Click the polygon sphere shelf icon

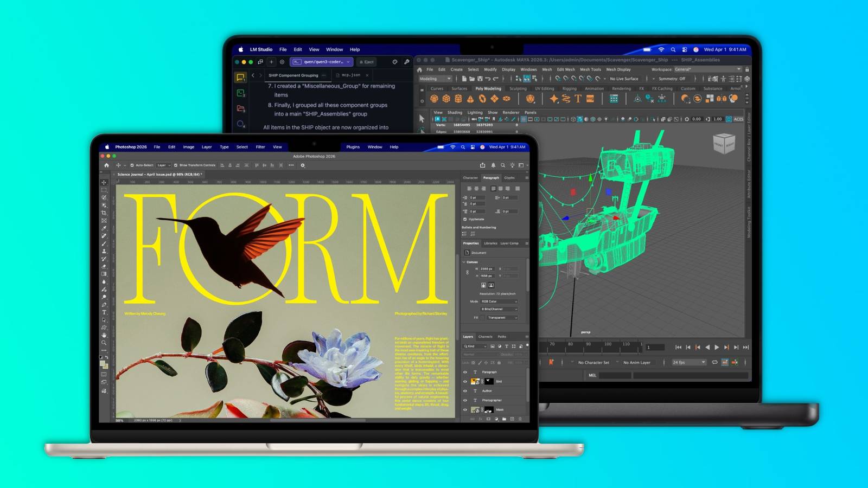coord(434,99)
